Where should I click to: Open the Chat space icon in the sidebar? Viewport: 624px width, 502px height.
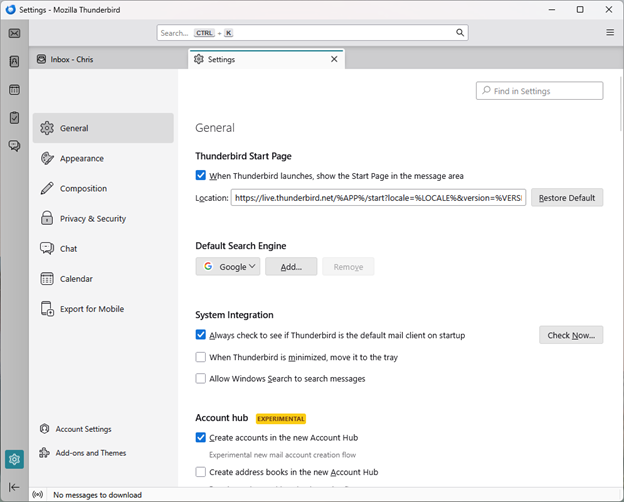(14, 146)
